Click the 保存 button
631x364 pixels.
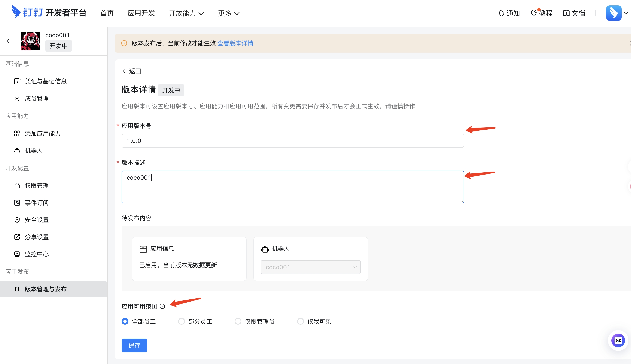(134, 345)
